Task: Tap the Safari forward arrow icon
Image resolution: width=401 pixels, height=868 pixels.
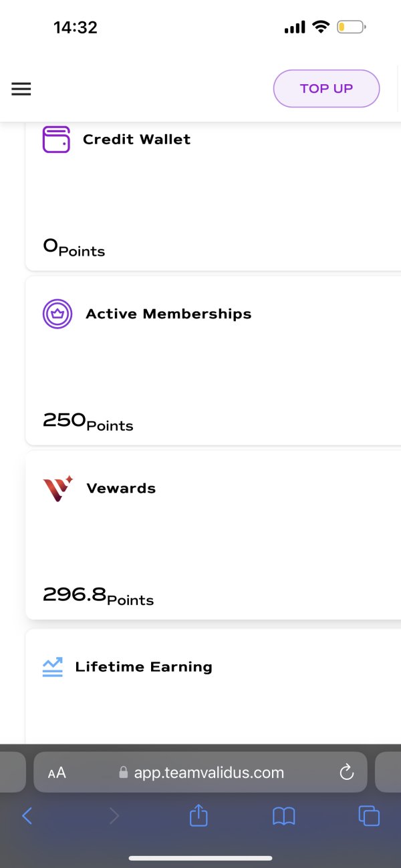Action: (114, 815)
